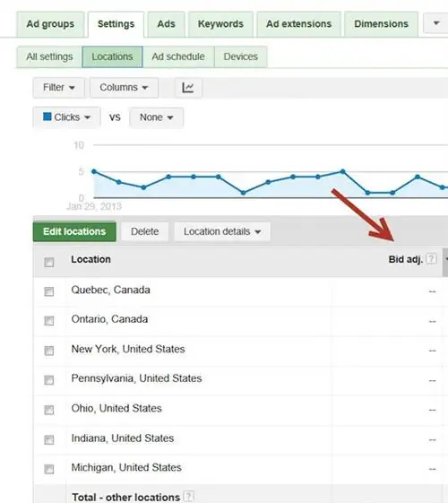The height and width of the screenshot is (503, 448).
Task: Click the Total - other locations label
Action: click(126, 498)
